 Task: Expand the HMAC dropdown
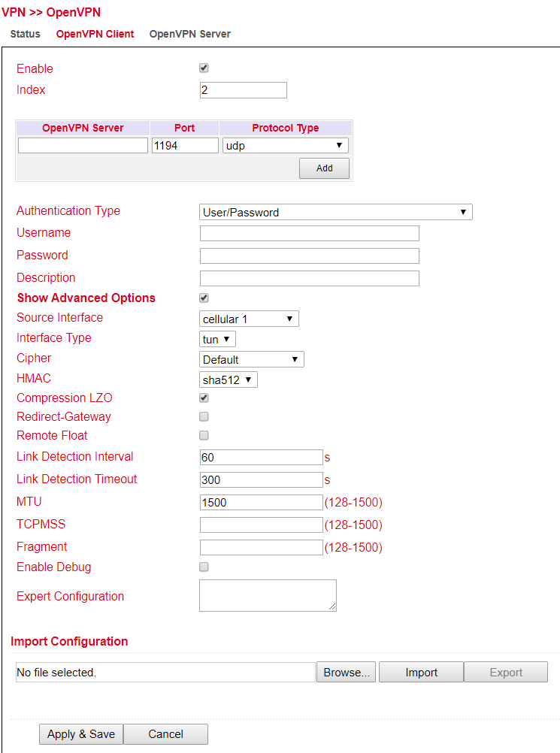point(229,380)
